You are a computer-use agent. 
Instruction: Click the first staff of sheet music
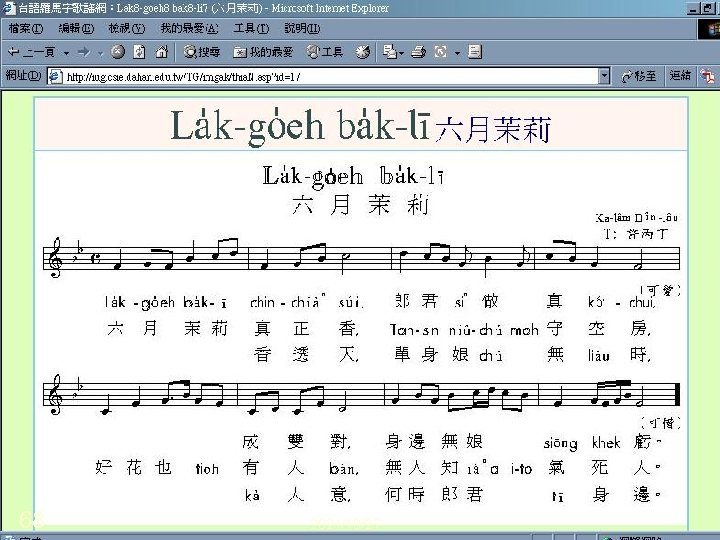361,258
